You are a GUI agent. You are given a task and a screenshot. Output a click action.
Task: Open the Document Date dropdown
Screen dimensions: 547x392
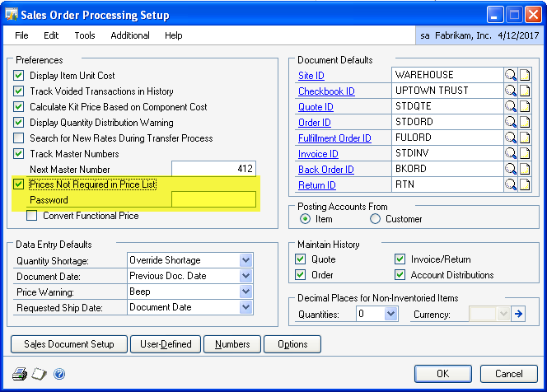pos(246,276)
